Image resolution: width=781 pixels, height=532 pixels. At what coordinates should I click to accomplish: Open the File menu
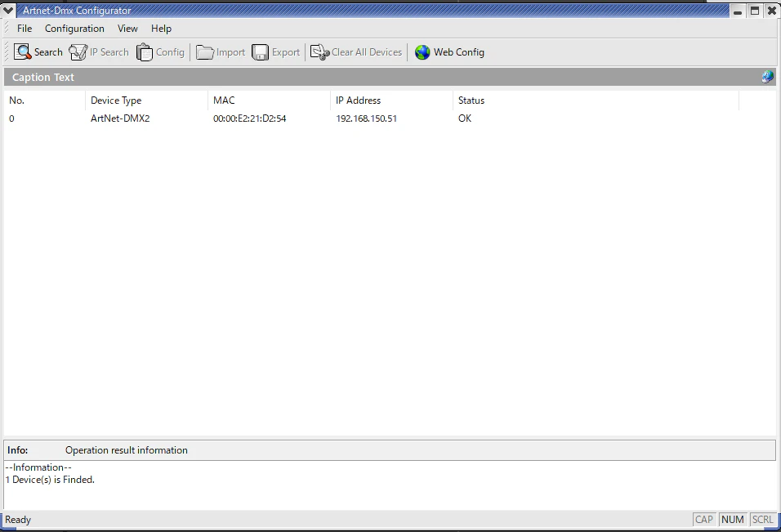tap(25, 29)
